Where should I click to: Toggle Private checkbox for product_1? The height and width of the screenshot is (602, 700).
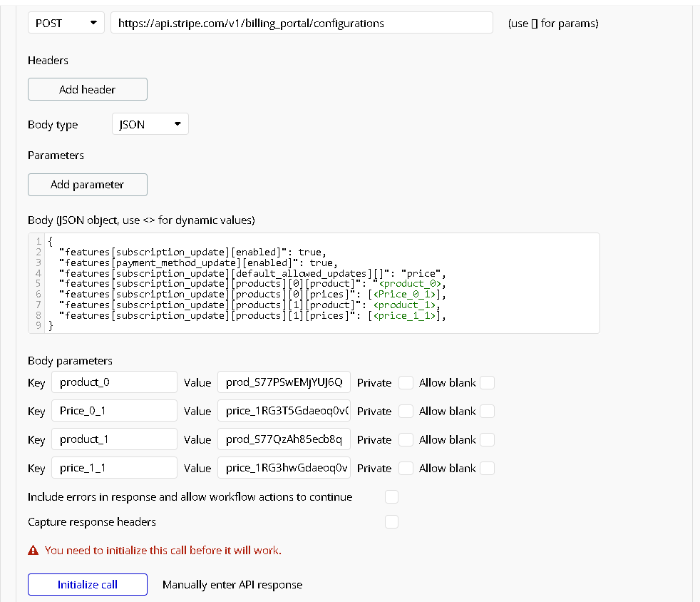(406, 440)
